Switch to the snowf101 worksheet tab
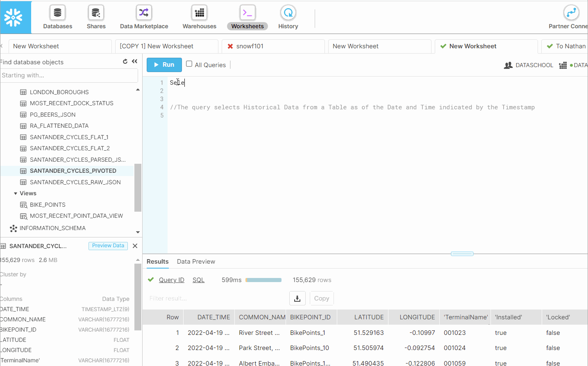The image size is (588, 366). (250, 46)
